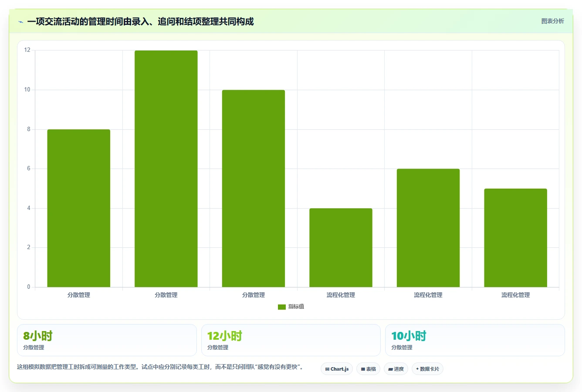This screenshot has width=582, height=392.
Task: Select the Chart.js tag
Action: click(337, 369)
